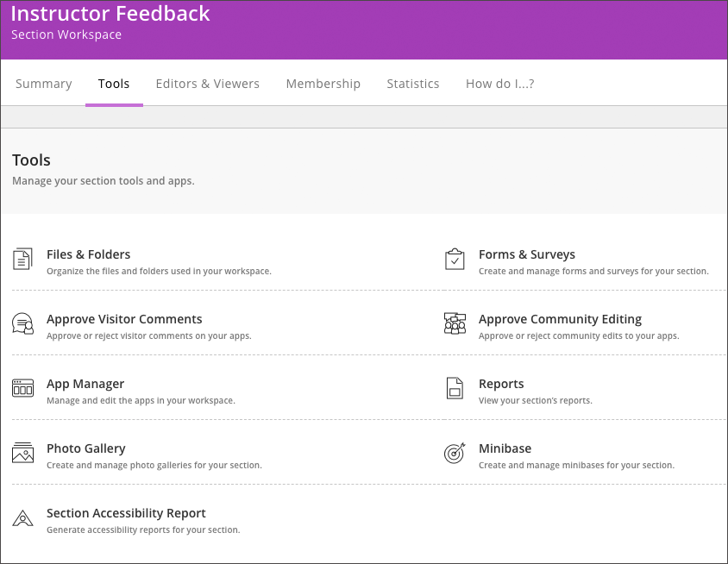Click the Forms & Surveys clipboard icon
Image resolution: width=728 pixels, height=564 pixels.
click(x=455, y=259)
